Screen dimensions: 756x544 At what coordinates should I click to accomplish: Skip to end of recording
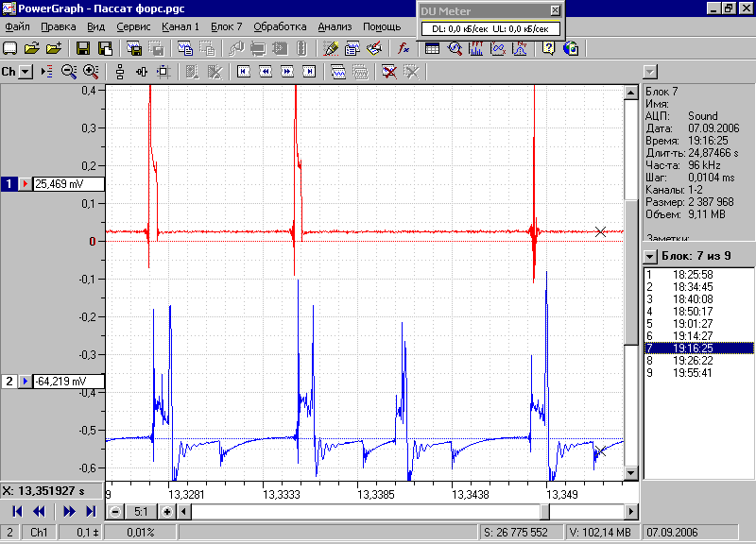[90, 511]
